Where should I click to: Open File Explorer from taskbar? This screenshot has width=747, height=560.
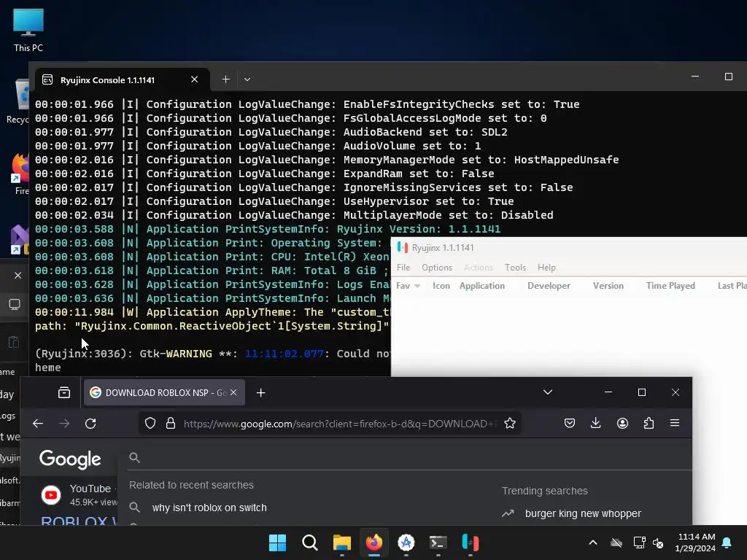(341, 542)
